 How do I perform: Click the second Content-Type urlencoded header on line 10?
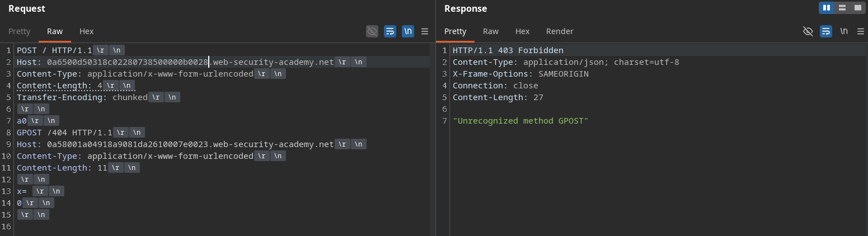pos(135,156)
